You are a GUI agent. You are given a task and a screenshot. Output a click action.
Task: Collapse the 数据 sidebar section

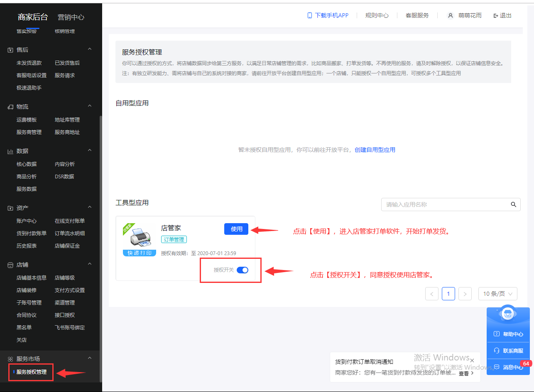click(x=90, y=151)
